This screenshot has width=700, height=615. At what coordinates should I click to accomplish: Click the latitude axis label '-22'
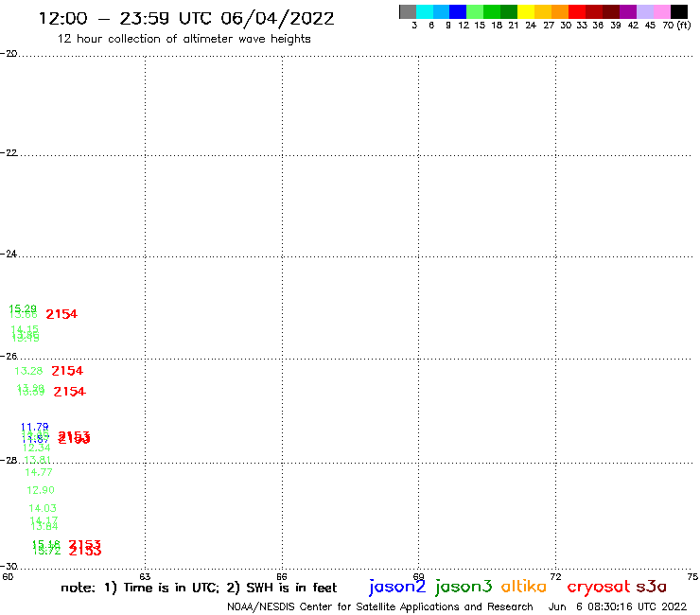click(9, 152)
